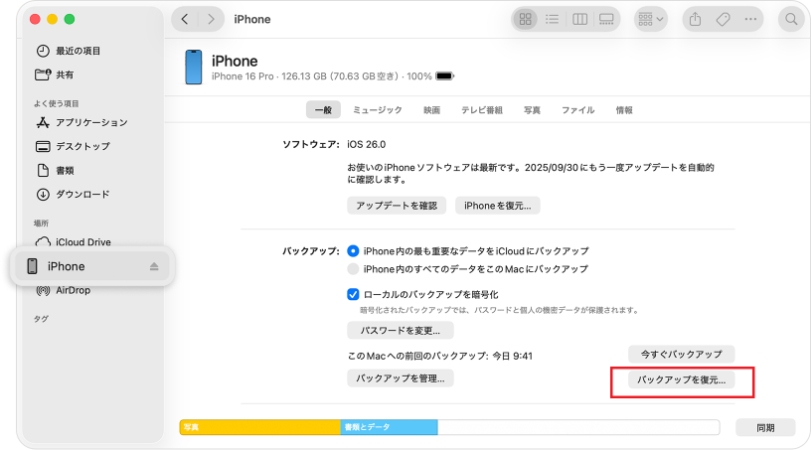Select the 一般 tab
This screenshot has height=450, width=811.
tap(323, 110)
